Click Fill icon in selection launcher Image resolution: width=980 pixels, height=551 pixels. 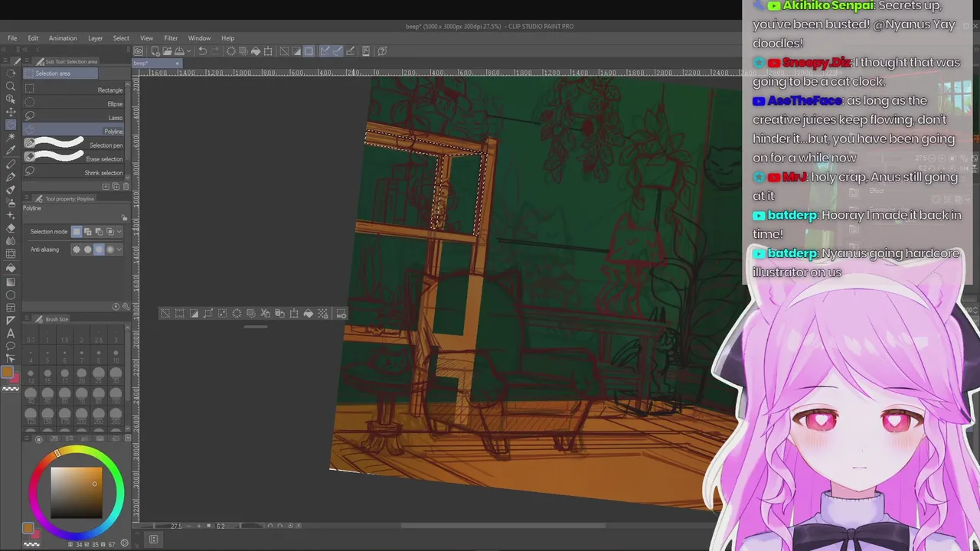pos(309,314)
